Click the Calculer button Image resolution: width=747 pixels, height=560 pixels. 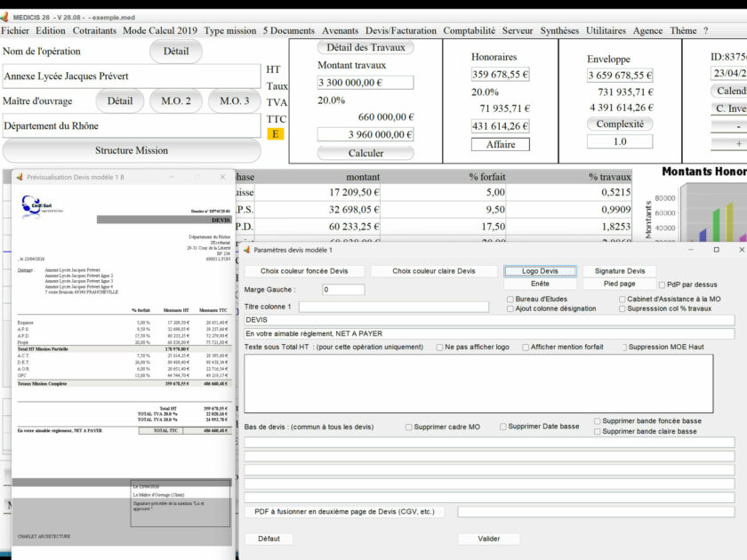point(365,153)
